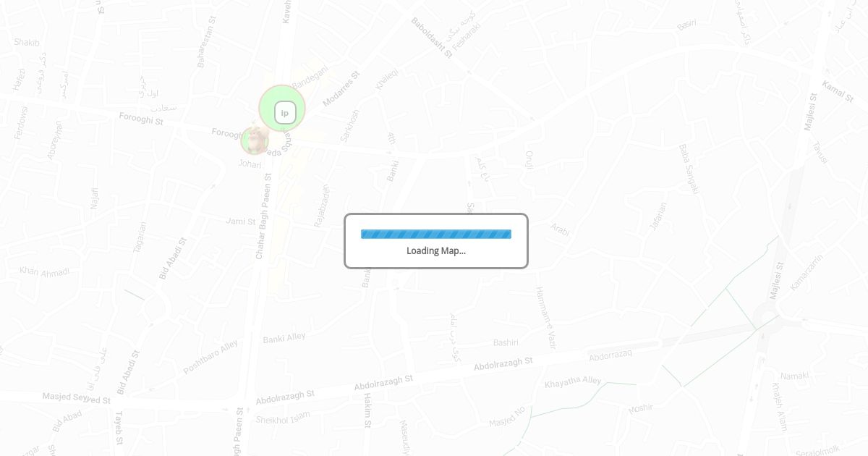Select the Modarres St map label
This screenshot has height=456, width=868.
pos(341,90)
